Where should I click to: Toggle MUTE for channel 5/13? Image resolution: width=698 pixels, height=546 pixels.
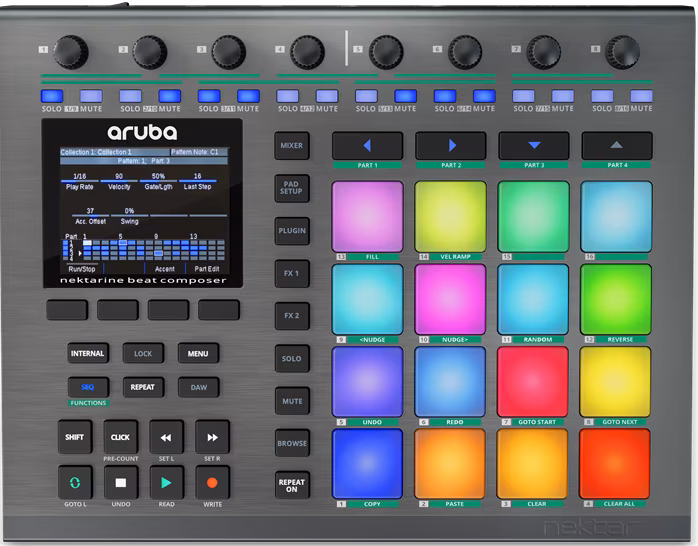click(x=406, y=96)
